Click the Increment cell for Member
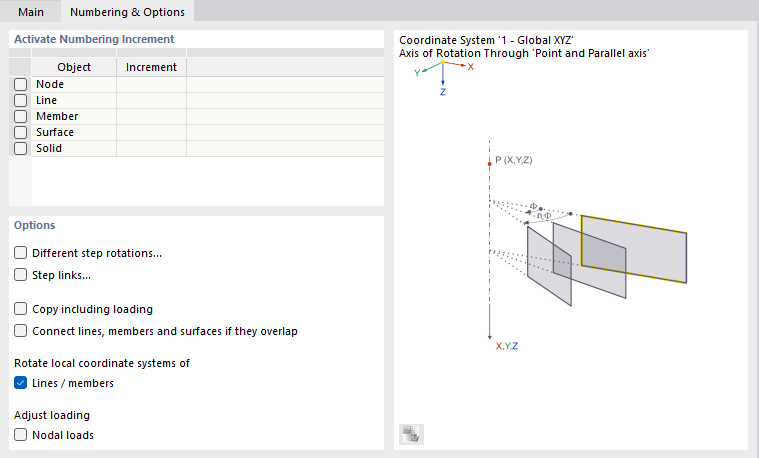759x458 pixels. click(x=151, y=117)
